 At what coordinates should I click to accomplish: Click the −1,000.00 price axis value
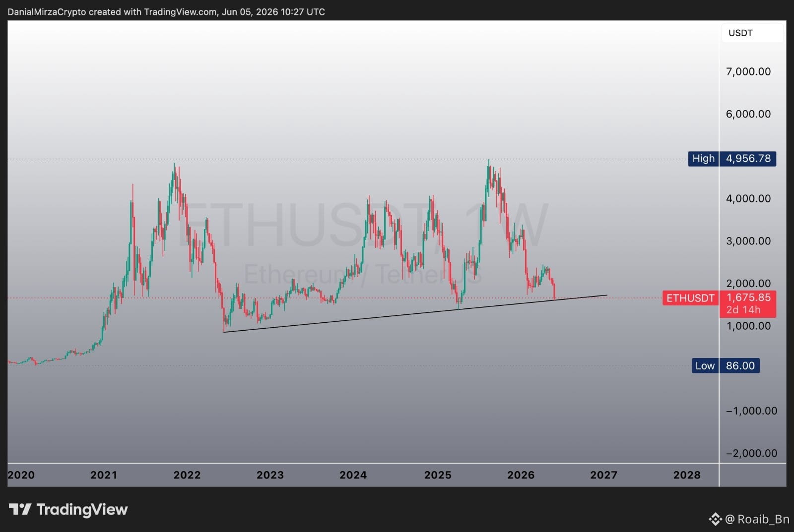click(751, 411)
